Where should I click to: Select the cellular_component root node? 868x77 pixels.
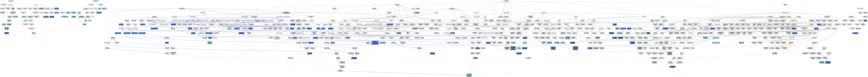click(96, 1)
